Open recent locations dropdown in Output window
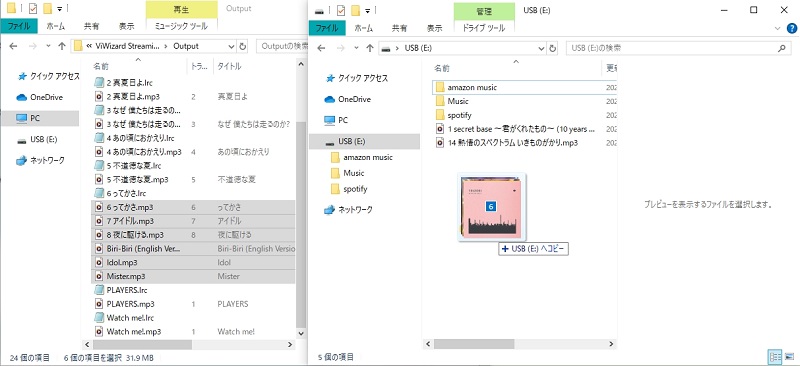The height and width of the screenshot is (366, 800). pyautogui.click(x=48, y=46)
